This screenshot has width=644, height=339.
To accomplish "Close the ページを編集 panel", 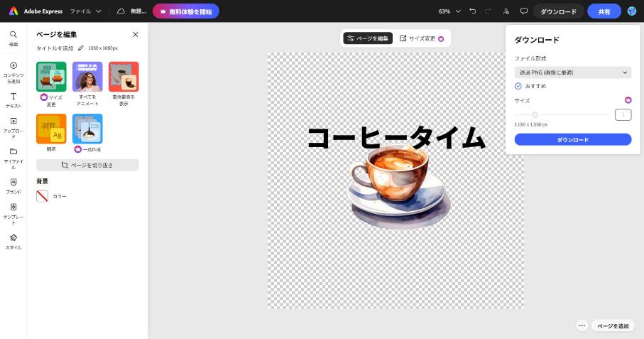I will tap(136, 35).
